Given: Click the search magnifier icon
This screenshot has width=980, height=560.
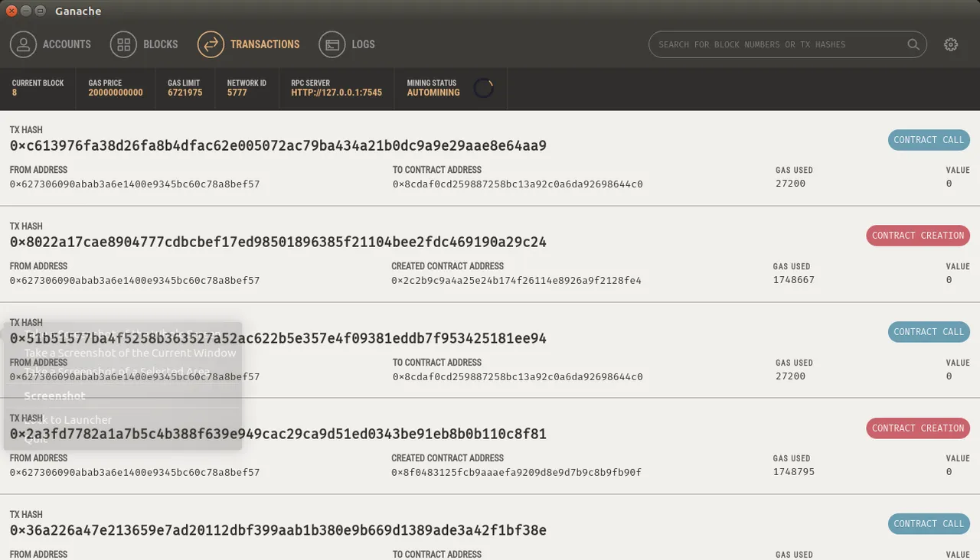Looking at the screenshot, I should coord(913,44).
